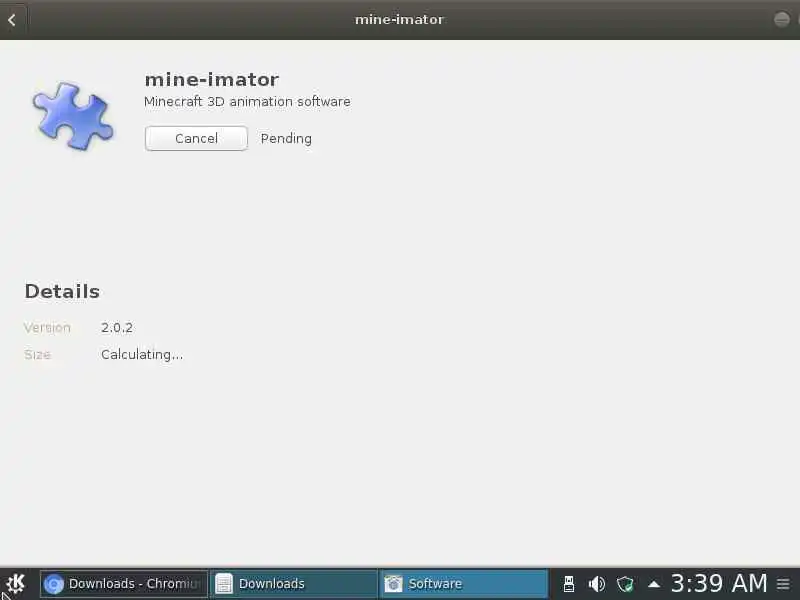800x600 pixels.
Task: Switch to Downloads - Chromium taskbar entry
Action: [124, 583]
